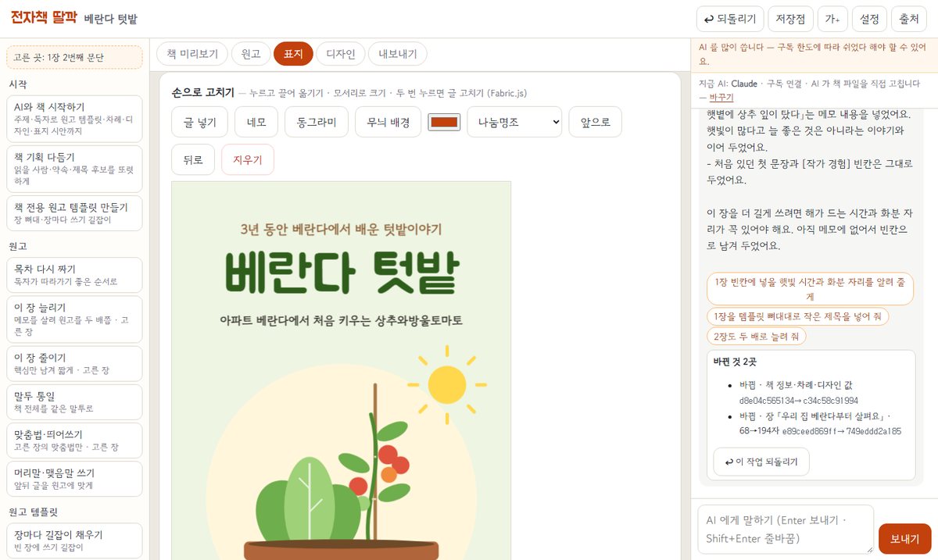
Task: Select the 베란다 텃밭 title on the cover
Action: tap(342, 273)
